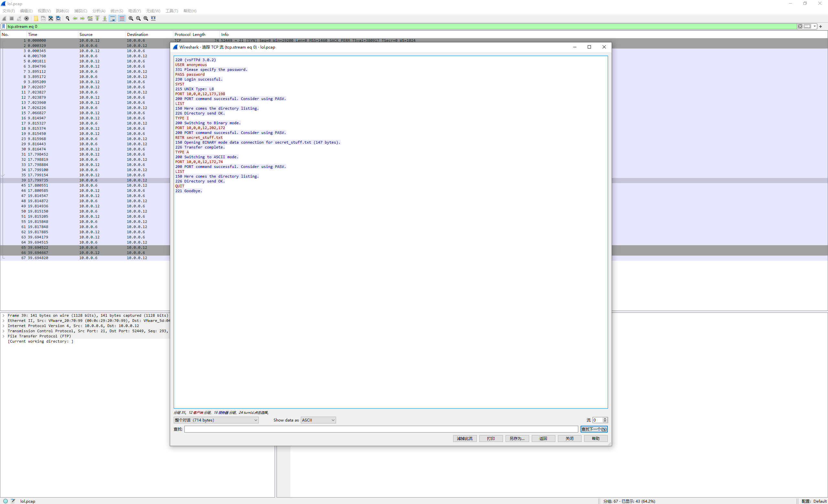Select the RETR secret_stuff.txt line

[199, 137]
